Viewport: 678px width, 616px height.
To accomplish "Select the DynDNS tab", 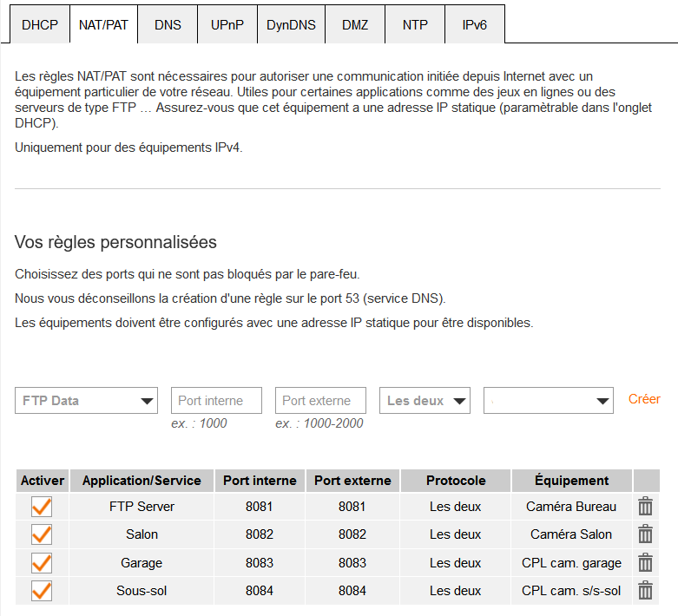I will [x=291, y=25].
